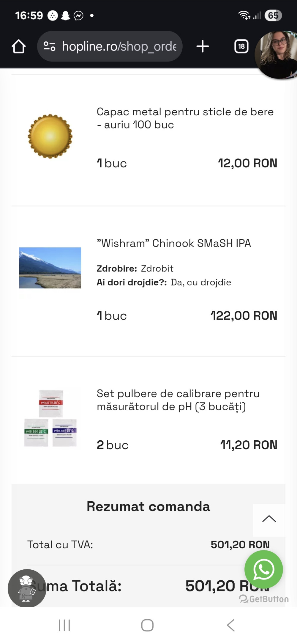Screen dimensions: 297x644
Task: Open a new tab with plus icon
Action: point(203,47)
